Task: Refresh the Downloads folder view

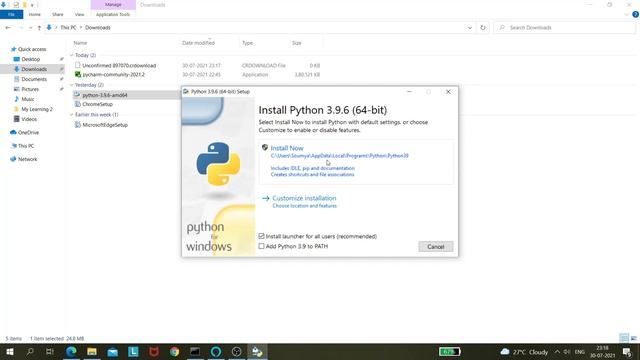Action: pyautogui.click(x=483, y=27)
